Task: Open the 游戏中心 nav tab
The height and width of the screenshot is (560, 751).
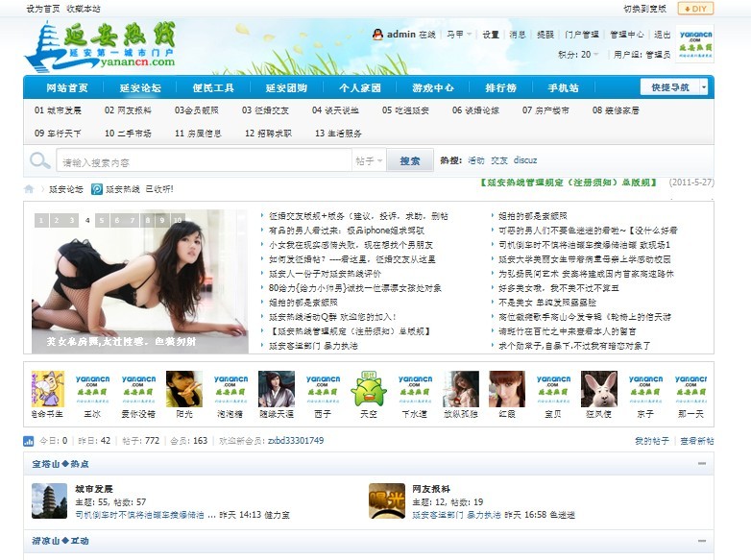Action: 433,88
